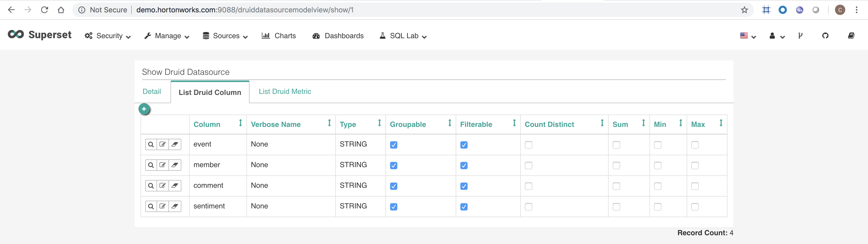Image resolution: width=868 pixels, height=244 pixels.
Task: Toggle Sum checkbox for sentiment
Action: coord(616,207)
